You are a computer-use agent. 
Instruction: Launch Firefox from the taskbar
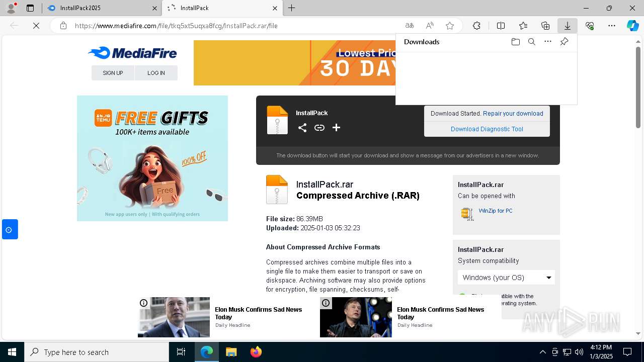coord(256,352)
